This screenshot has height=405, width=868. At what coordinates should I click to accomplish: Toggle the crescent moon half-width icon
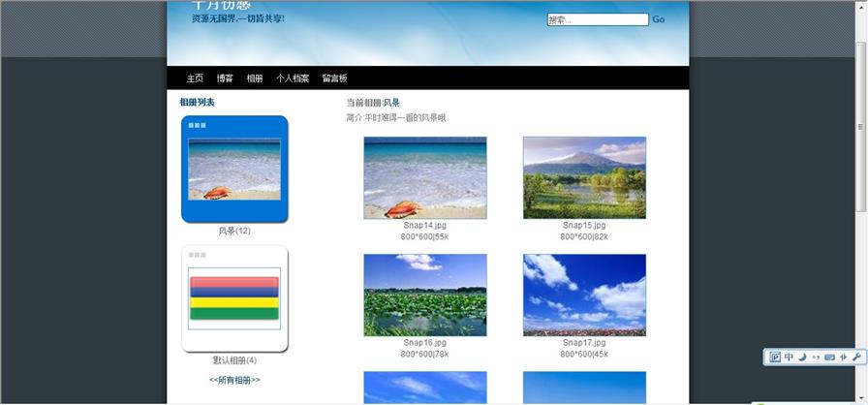802,358
